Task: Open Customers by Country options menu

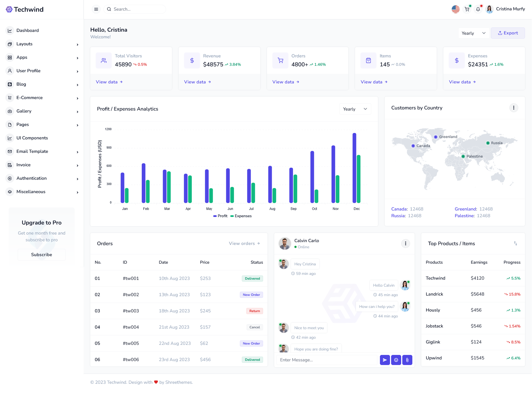Action: [x=514, y=108]
